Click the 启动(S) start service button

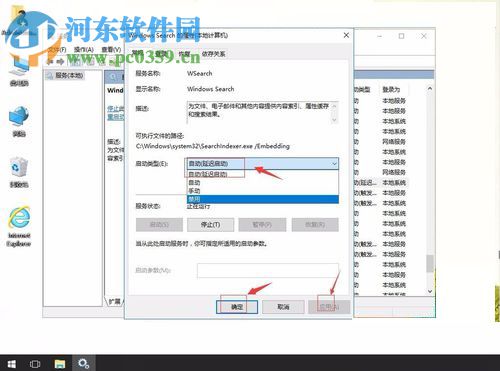pos(159,225)
